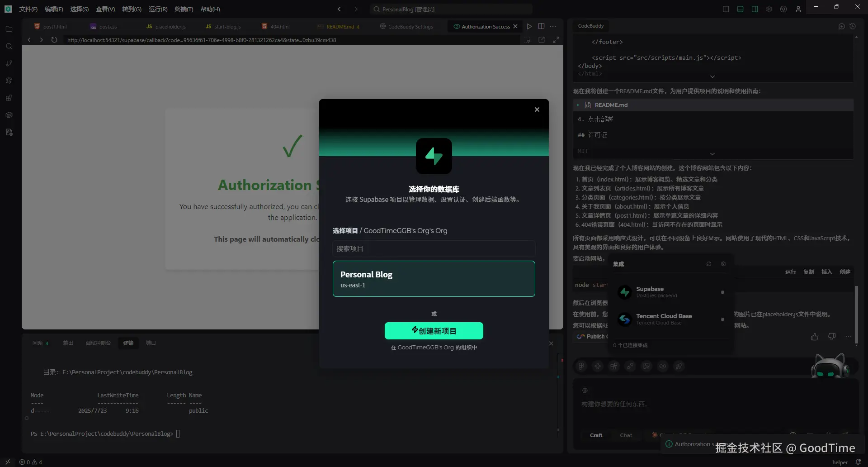The width and height of the screenshot is (868, 467).
Task: Click 复制 on the code block
Action: click(809, 272)
